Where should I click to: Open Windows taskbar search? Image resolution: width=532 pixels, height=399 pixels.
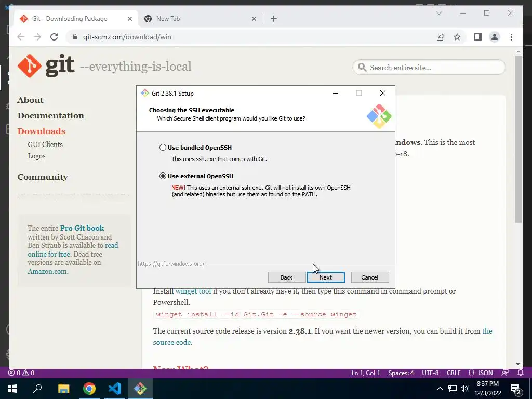[x=37, y=389]
